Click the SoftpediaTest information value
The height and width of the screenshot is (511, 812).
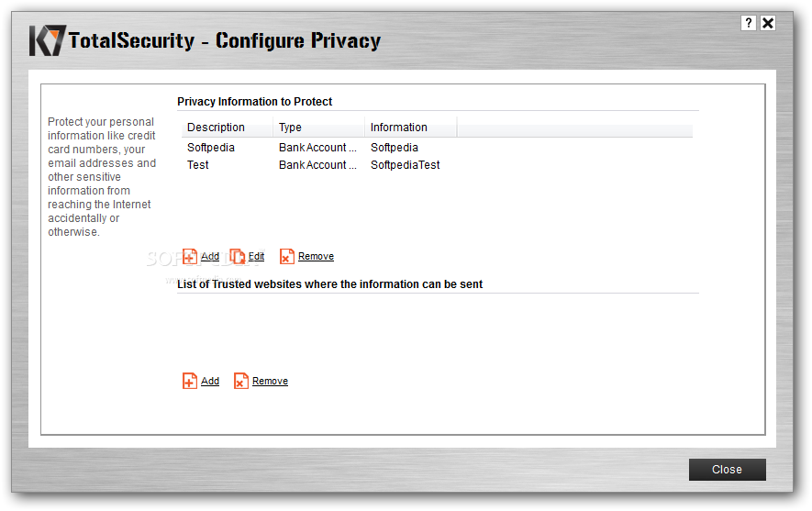point(405,165)
